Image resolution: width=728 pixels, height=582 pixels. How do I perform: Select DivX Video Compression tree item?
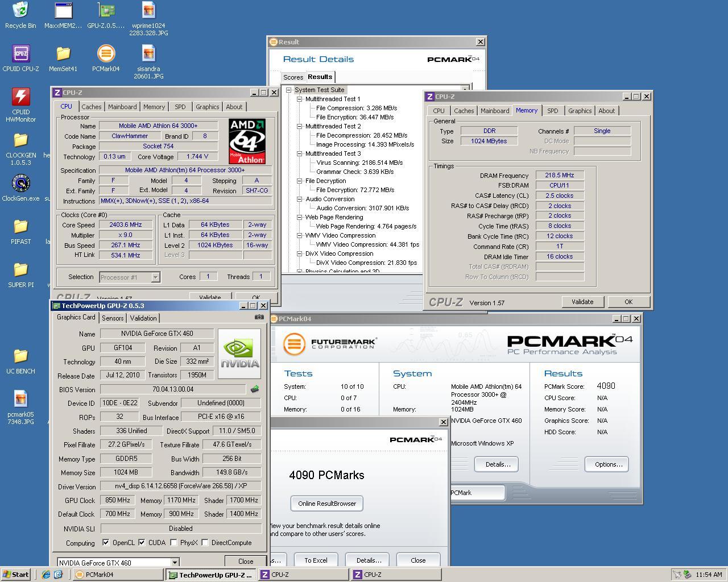(x=339, y=253)
